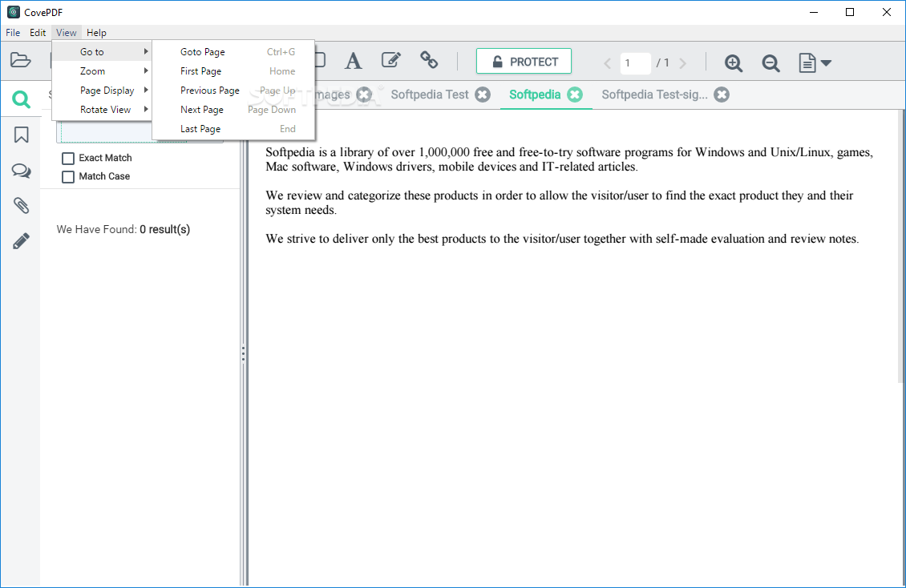Expand the Zoom submenu

[102, 71]
